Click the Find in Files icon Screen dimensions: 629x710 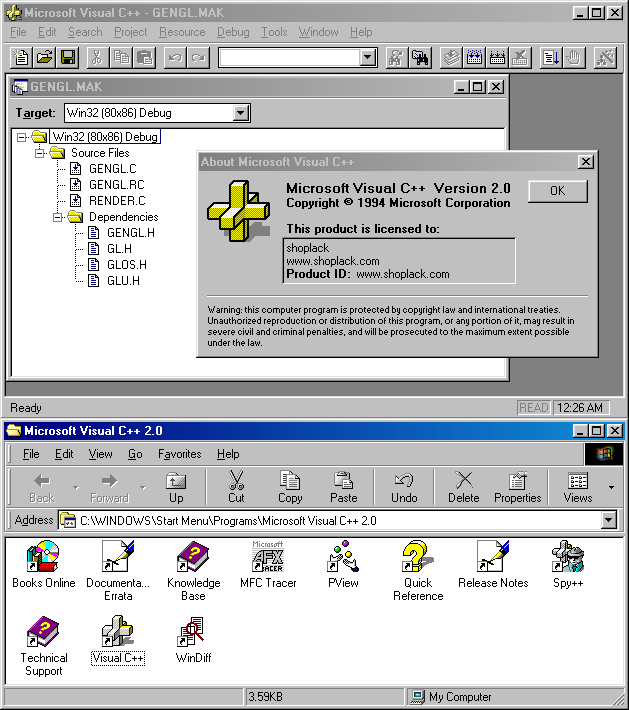pyautogui.click(x=420, y=58)
